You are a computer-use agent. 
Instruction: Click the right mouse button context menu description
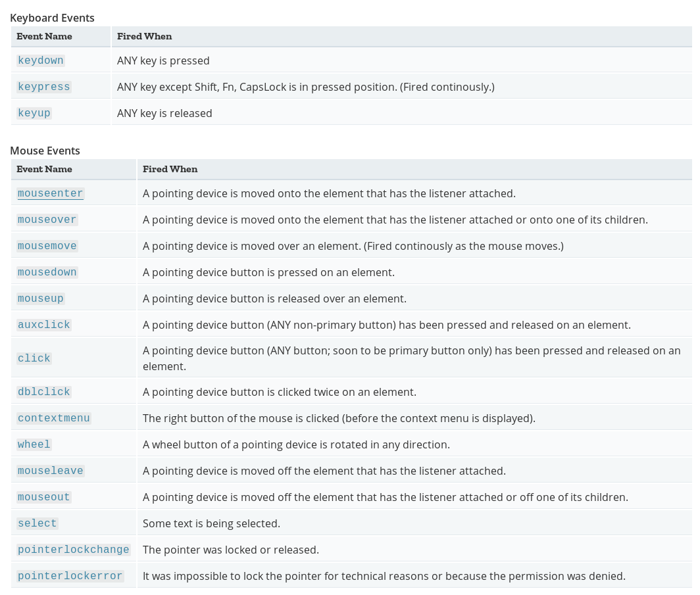(339, 418)
